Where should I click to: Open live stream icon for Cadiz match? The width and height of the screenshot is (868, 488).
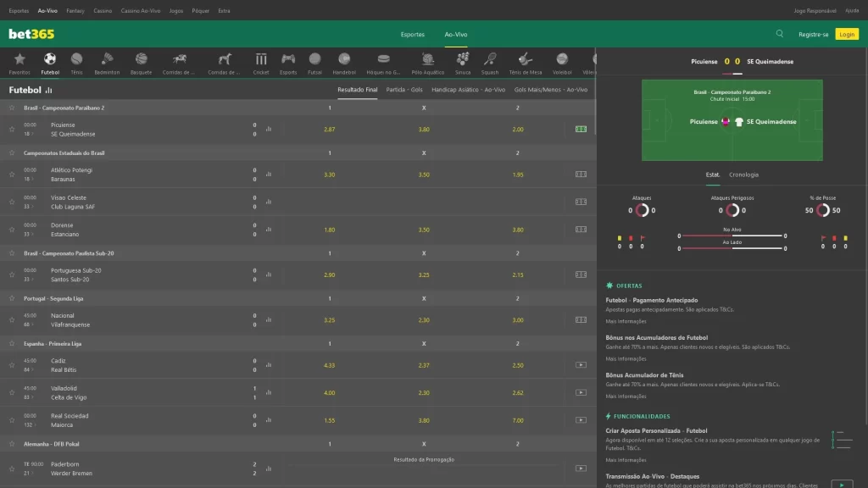[x=581, y=365]
